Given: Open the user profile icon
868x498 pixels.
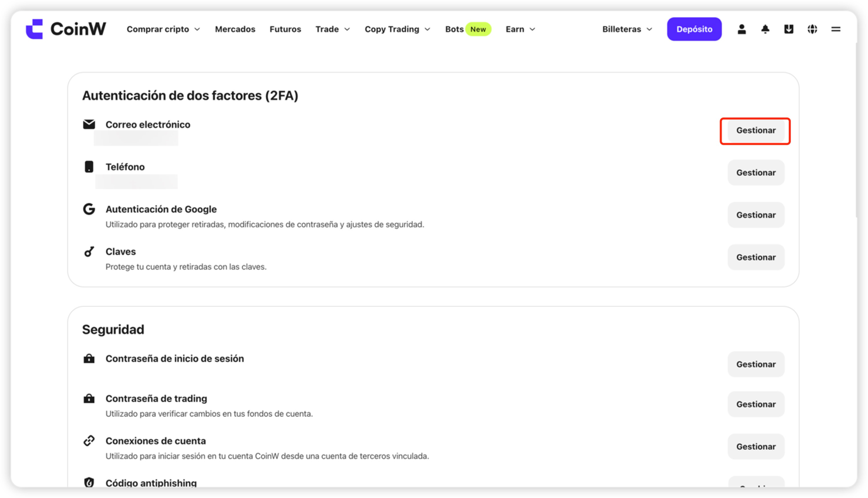Looking at the screenshot, I should pyautogui.click(x=742, y=29).
